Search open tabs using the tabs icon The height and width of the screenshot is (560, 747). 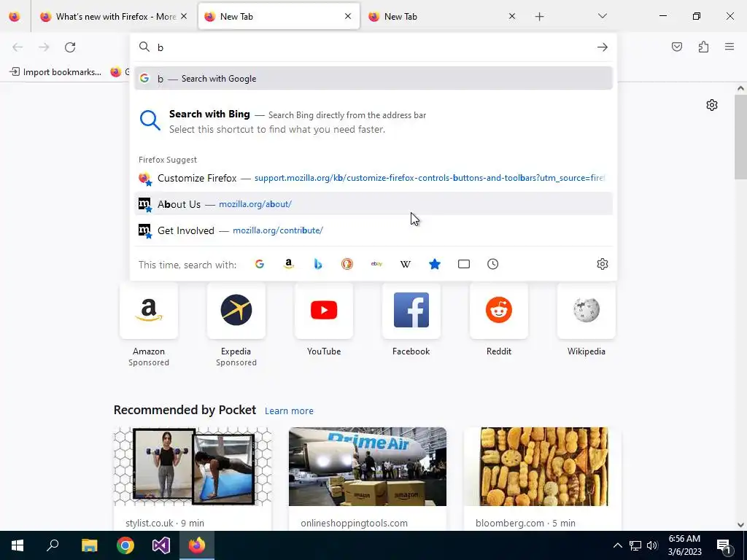pyautogui.click(x=463, y=264)
